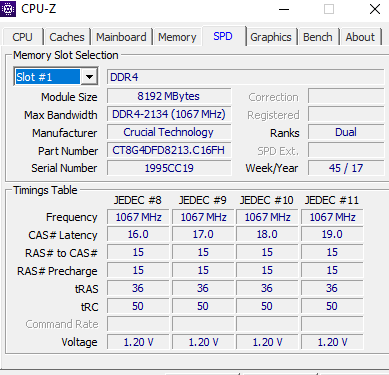Image resolution: width=389 pixels, height=375 pixels.
Task: Click the empty SPD Ext. field
Action: click(346, 150)
